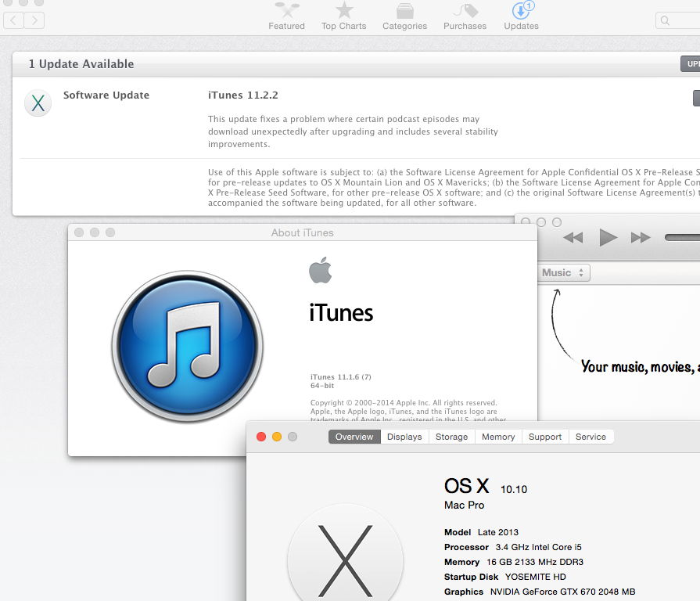Click iTunes 11.1.6 (7) version text
700x601 pixels.
click(341, 377)
